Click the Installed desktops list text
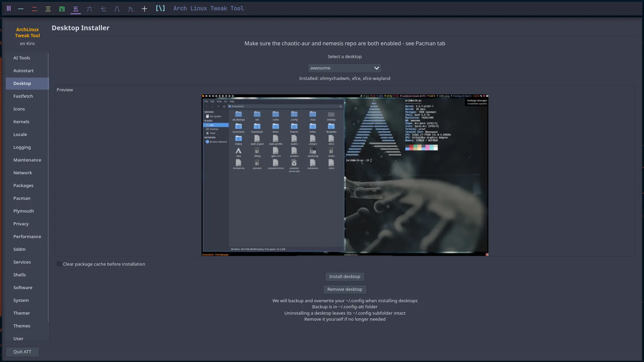Viewport: 644px width, 362px height. tap(344, 78)
